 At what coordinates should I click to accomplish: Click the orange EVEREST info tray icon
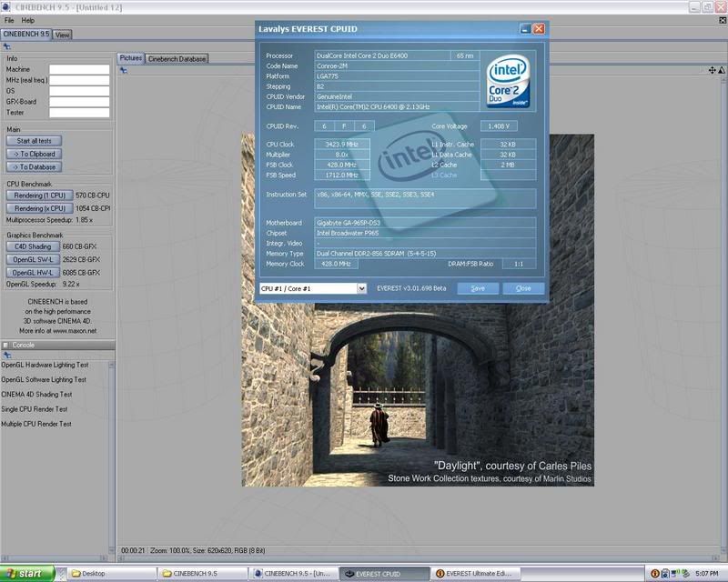click(x=655, y=574)
